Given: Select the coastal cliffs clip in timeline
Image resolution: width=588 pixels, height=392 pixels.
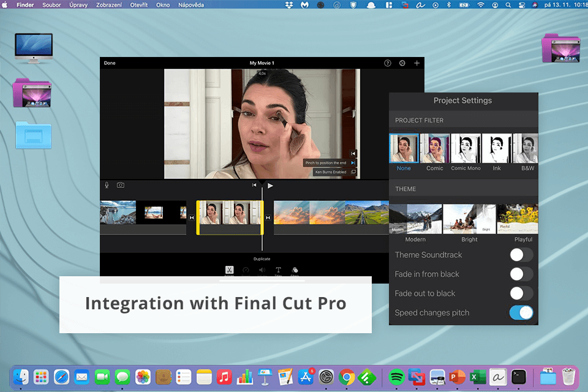Looking at the screenshot, I should click(118, 213).
